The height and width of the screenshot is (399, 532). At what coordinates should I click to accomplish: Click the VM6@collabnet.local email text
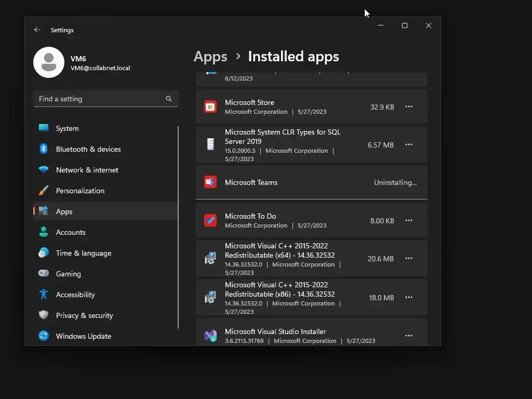coord(100,68)
